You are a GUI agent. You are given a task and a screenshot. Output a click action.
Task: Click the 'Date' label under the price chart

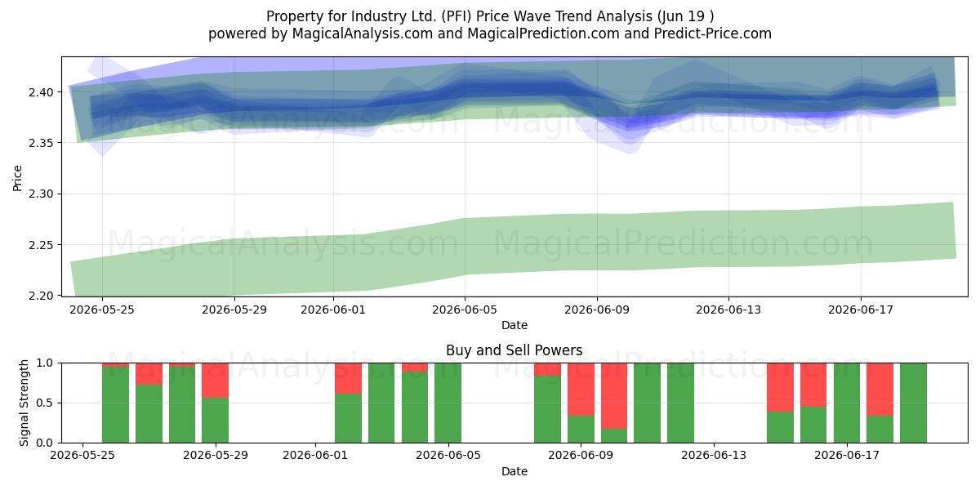[514, 325]
